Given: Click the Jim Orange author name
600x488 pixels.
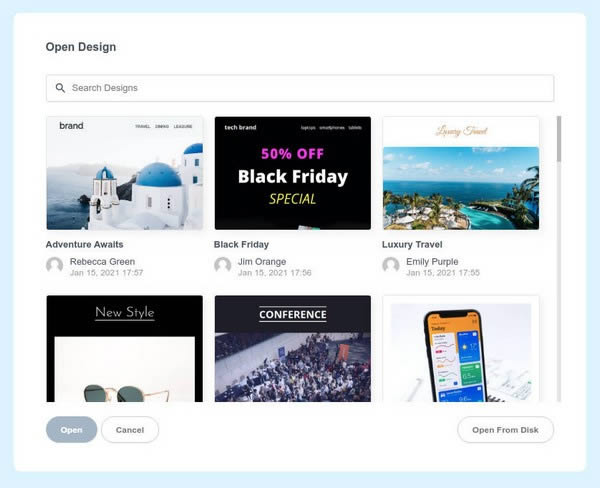Looking at the screenshot, I should click(x=262, y=262).
